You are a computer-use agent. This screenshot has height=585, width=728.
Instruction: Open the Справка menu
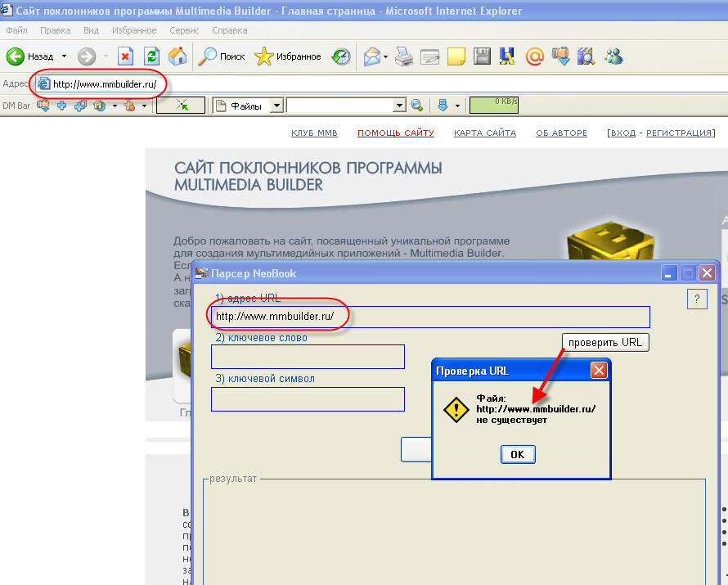click(229, 30)
